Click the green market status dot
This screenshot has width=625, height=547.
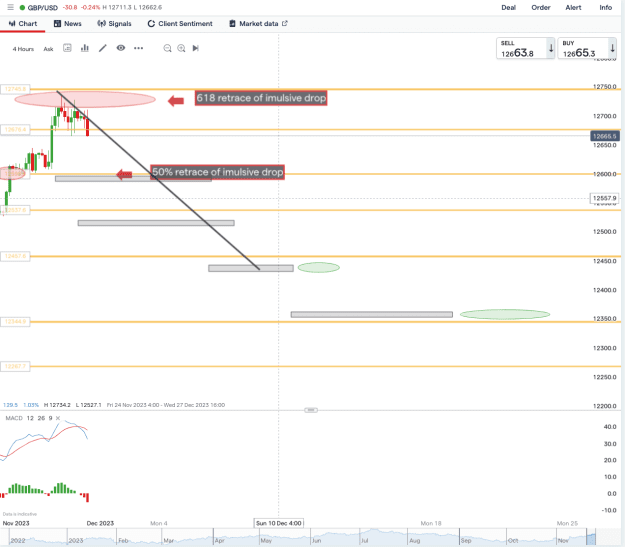point(22,8)
